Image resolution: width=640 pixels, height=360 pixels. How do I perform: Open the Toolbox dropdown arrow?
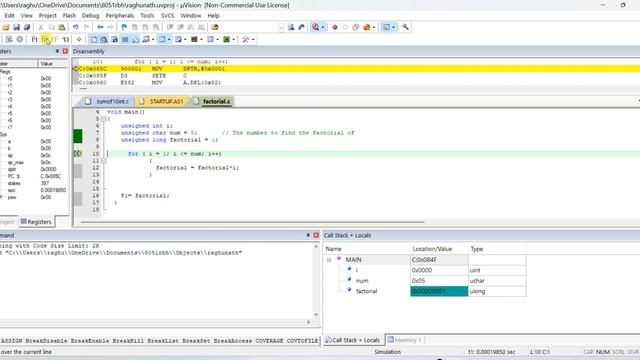[253, 40]
